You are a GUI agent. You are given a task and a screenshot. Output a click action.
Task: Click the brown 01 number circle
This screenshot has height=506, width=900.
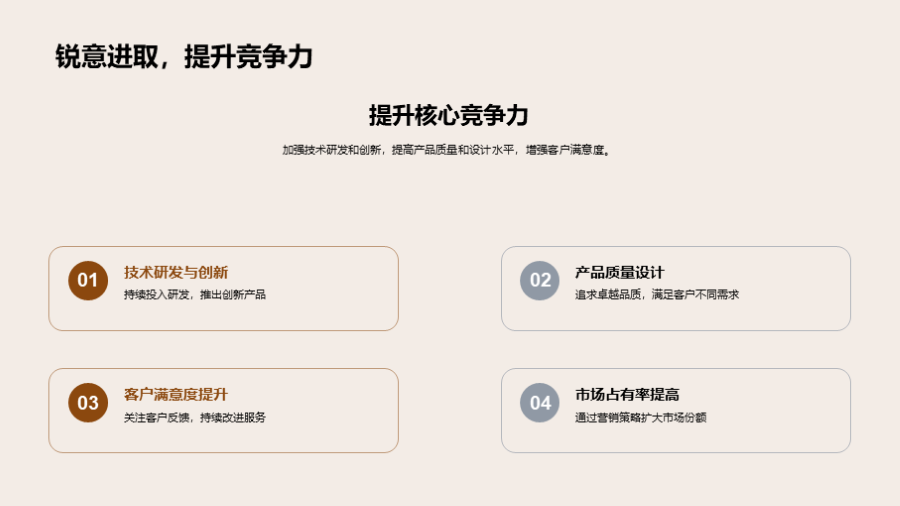(x=88, y=280)
